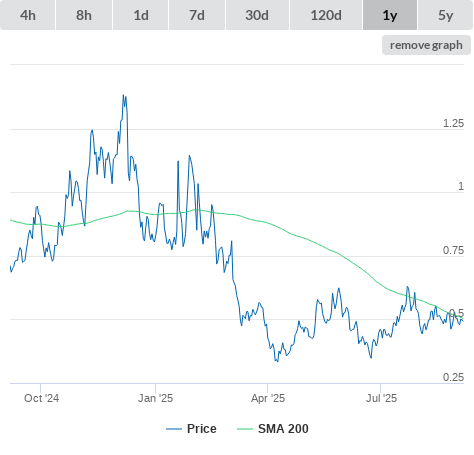The height and width of the screenshot is (455, 474).
Task: Choose the 1d chart range
Action: point(141,15)
